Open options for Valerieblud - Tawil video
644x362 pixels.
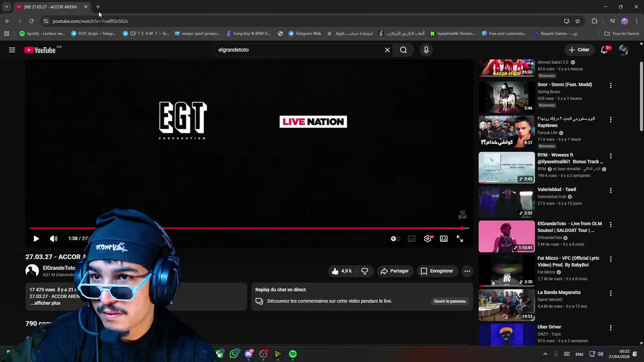point(611,191)
